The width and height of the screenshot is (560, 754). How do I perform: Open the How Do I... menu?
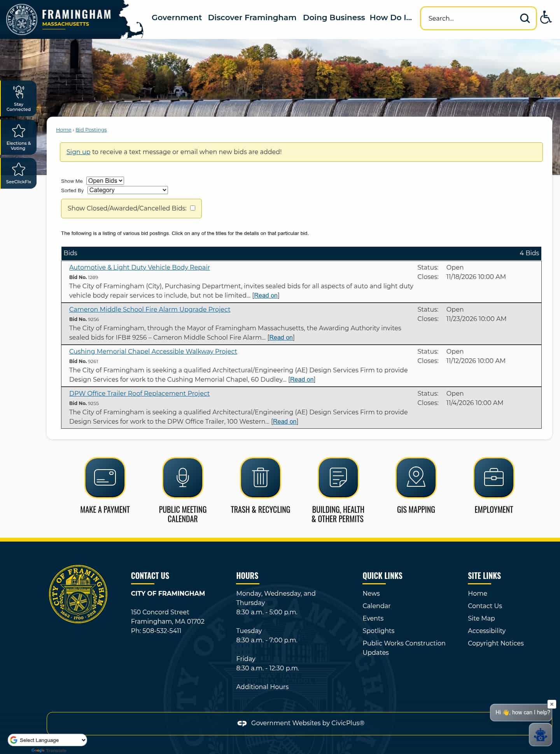(390, 18)
